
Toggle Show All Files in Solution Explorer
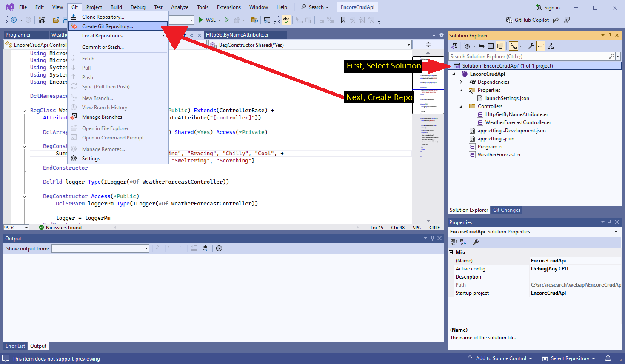(x=500, y=46)
